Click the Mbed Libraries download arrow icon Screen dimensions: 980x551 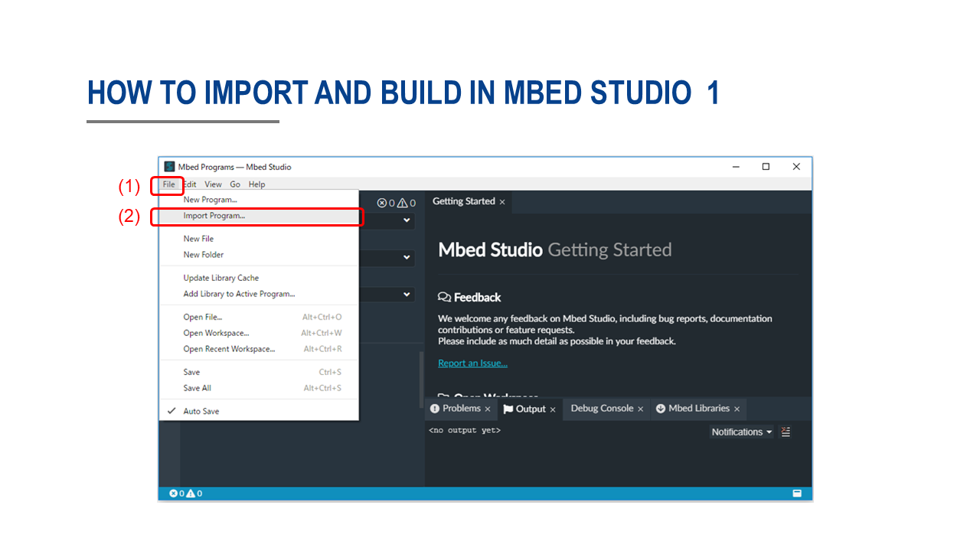[661, 409]
